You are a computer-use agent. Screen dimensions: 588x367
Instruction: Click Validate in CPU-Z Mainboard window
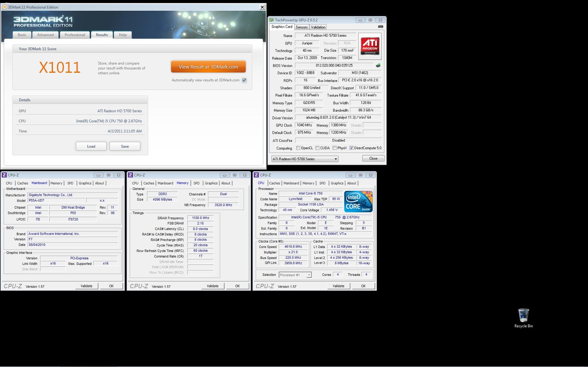point(87,286)
